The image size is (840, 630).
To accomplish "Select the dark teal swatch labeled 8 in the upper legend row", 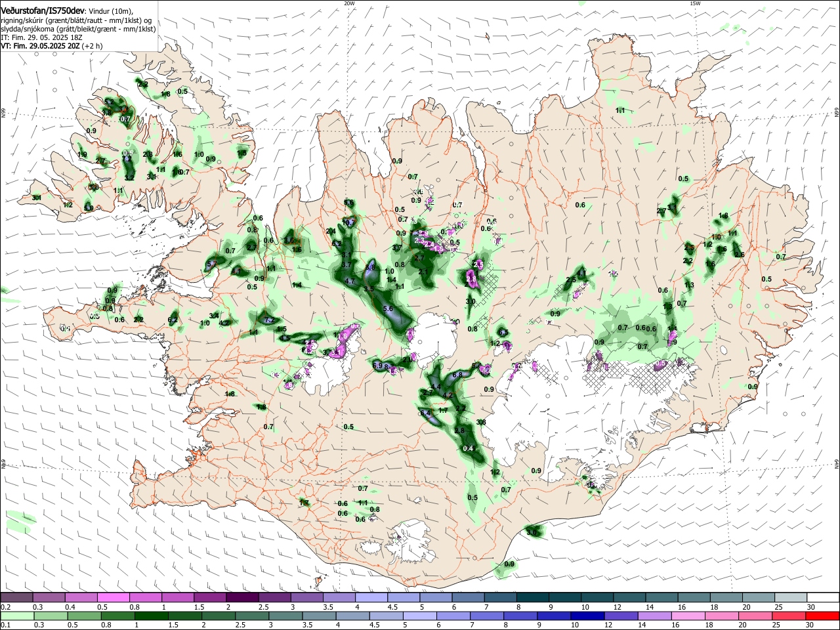I will pyautogui.click(x=533, y=598).
